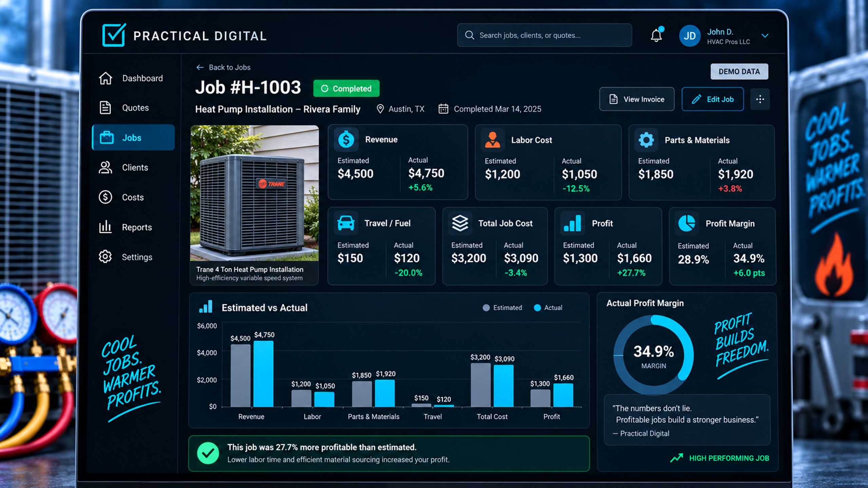The image size is (868, 488).
Task: Click the Edit Job button
Action: tap(713, 99)
